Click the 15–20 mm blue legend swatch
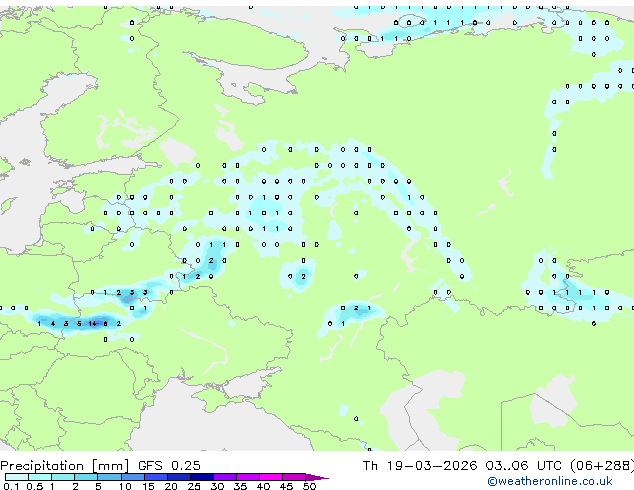The height and width of the screenshot is (490, 634). pyautogui.click(x=155, y=477)
